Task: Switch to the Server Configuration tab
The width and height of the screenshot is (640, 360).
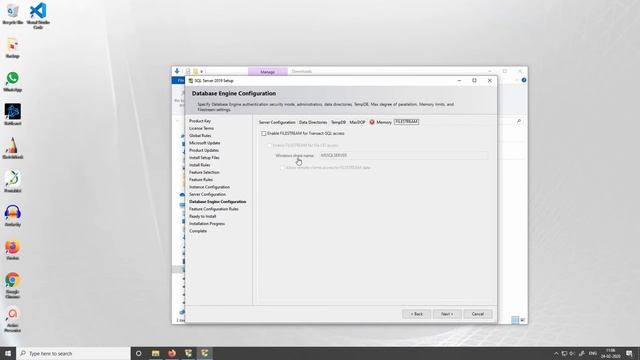Action: pyautogui.click(x=277, y=122)
